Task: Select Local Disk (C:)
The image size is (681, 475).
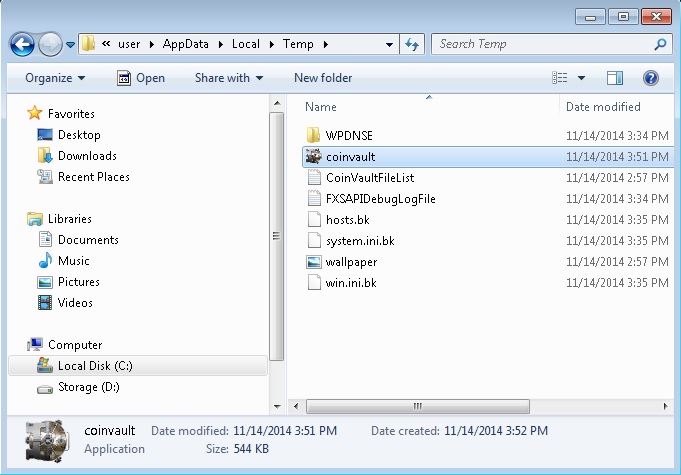Action: [138, 366]
